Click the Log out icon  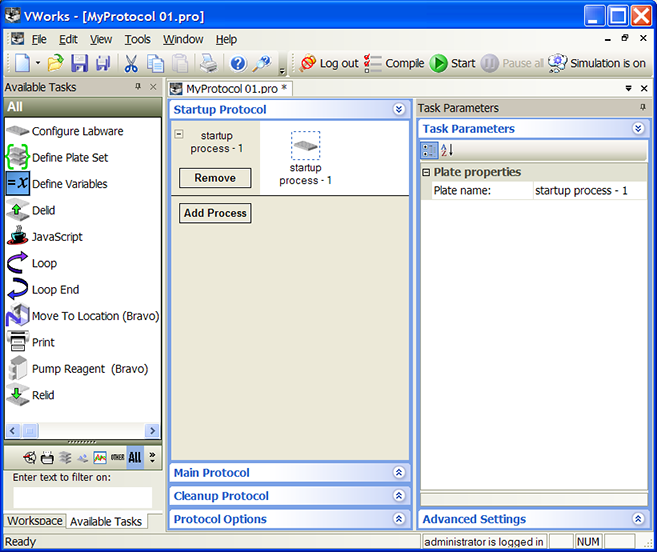point(308,63)
